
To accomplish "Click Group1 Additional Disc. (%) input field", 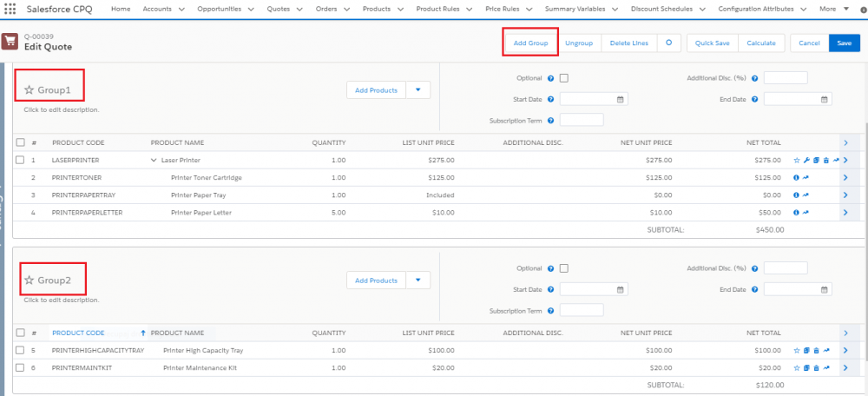I will pos(786,78).
